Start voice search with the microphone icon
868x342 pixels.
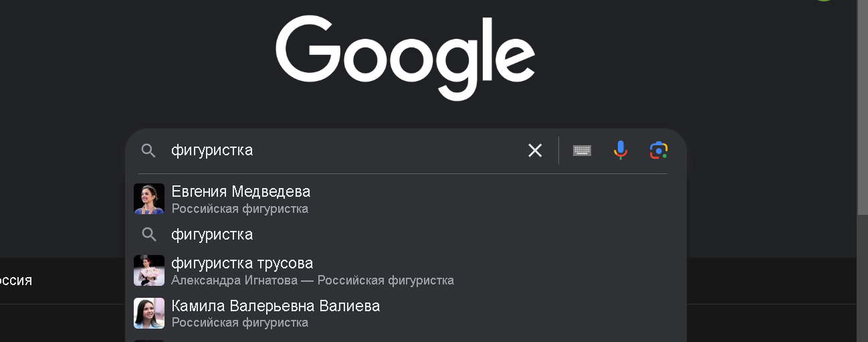click(x=621, y=151)
